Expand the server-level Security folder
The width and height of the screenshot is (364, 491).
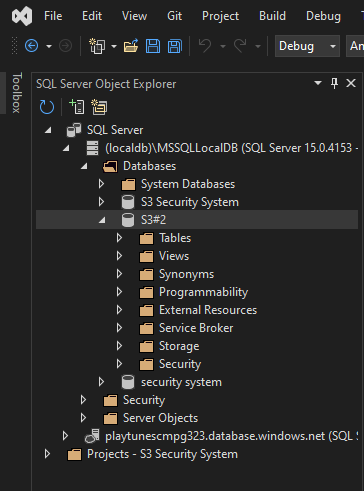pyautogui.click(x=83, y=400)
